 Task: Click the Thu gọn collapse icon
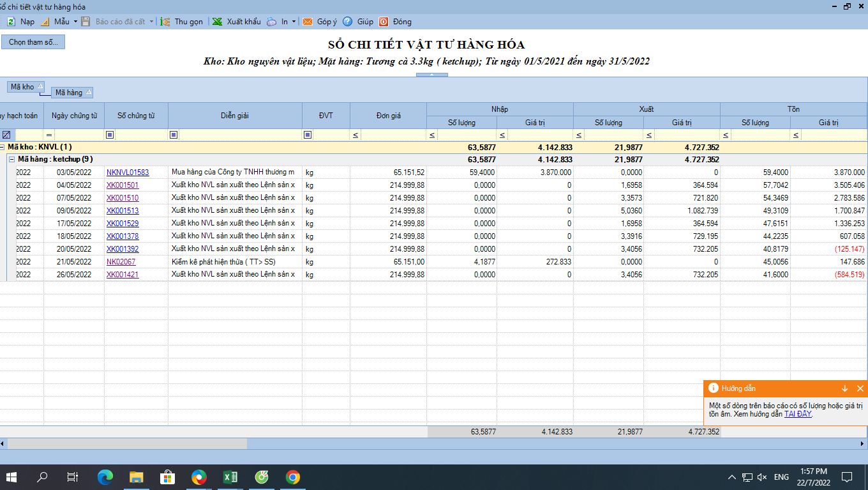tap(165, 22)
